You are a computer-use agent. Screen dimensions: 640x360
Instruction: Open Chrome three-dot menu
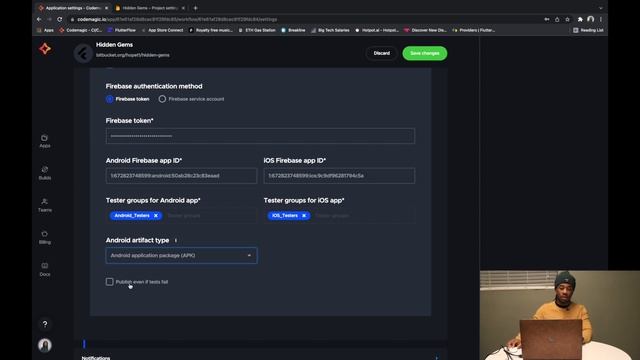[x=601, y=19]
